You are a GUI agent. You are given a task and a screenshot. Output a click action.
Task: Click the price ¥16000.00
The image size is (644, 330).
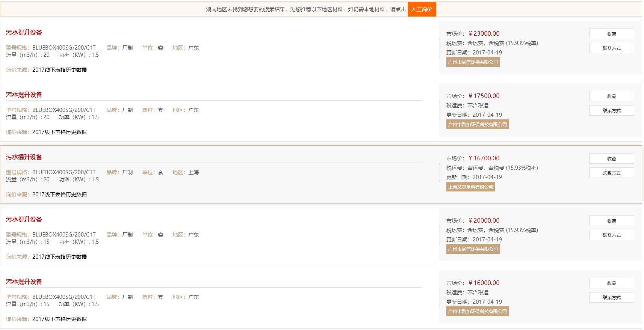point(484,283)
